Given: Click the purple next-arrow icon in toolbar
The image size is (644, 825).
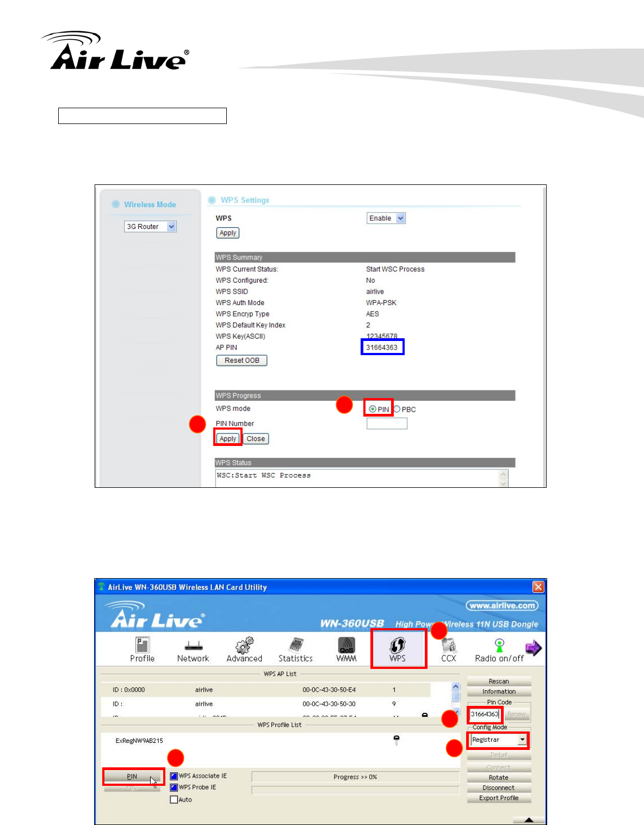Looking at the screenshot, I should coord(533,648).
